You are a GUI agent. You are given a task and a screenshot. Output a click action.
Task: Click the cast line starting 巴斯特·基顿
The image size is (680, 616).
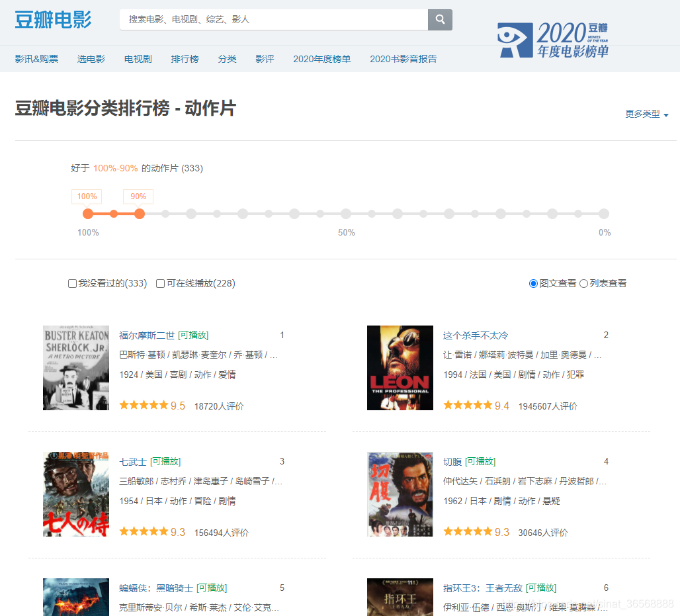coord(198,355)
